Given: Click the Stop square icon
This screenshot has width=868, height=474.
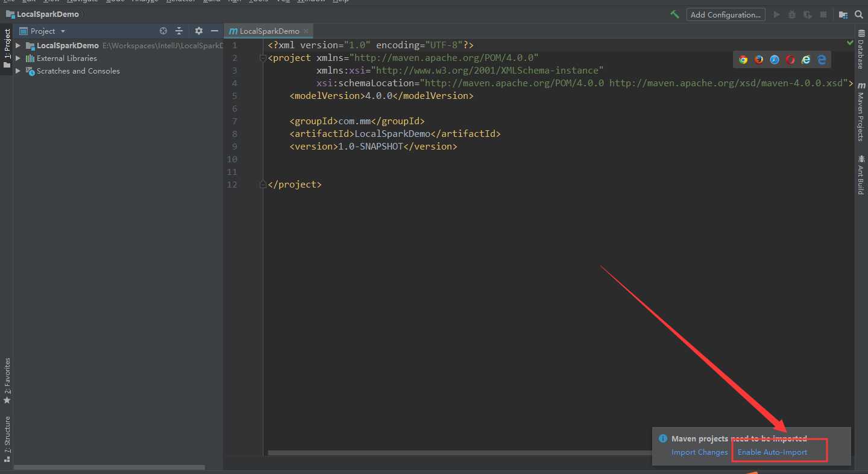Looking at the screenshot, I should pyautogui.click(x=823, y=14).
